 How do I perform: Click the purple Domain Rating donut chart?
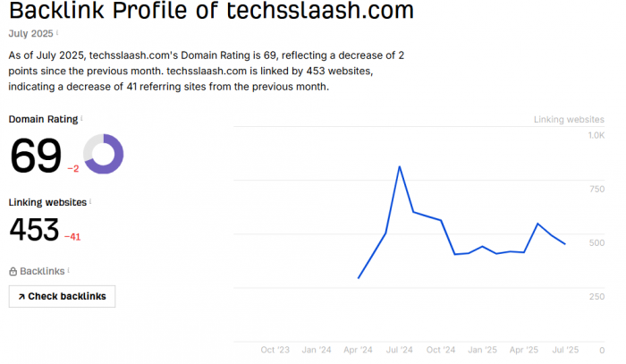point(104,154)
